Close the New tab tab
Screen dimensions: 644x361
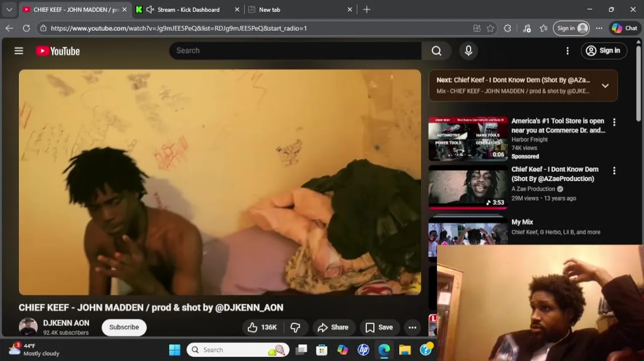pos(350,10)
